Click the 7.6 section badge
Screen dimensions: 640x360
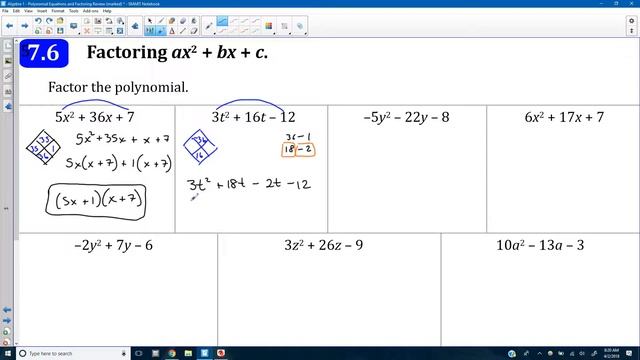point(44,53)
